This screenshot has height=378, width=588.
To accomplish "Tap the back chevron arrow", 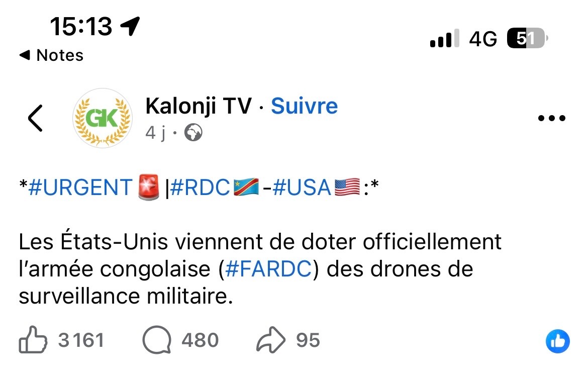I will [35, 119].
